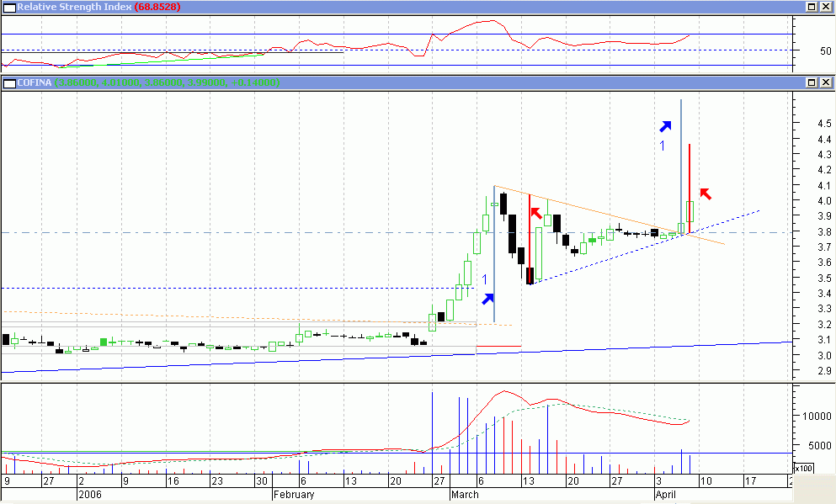Maximize the COFINA chart window
The height and width of the screenshot is (504, 836).
click(x=812, y=82)
